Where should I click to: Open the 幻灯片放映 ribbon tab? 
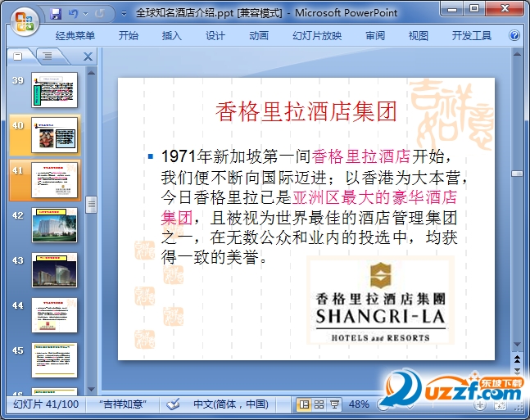tap(317, 35)
